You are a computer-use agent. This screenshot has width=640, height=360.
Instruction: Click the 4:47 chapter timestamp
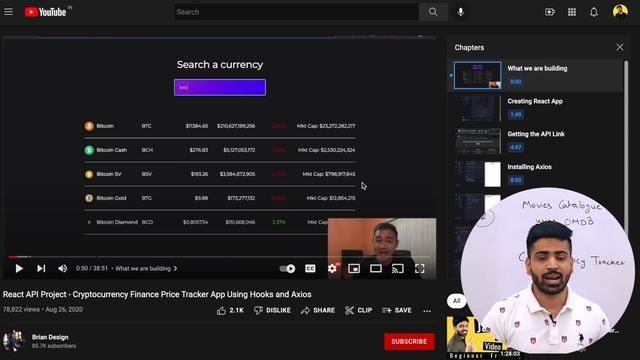tap(516, 147)
